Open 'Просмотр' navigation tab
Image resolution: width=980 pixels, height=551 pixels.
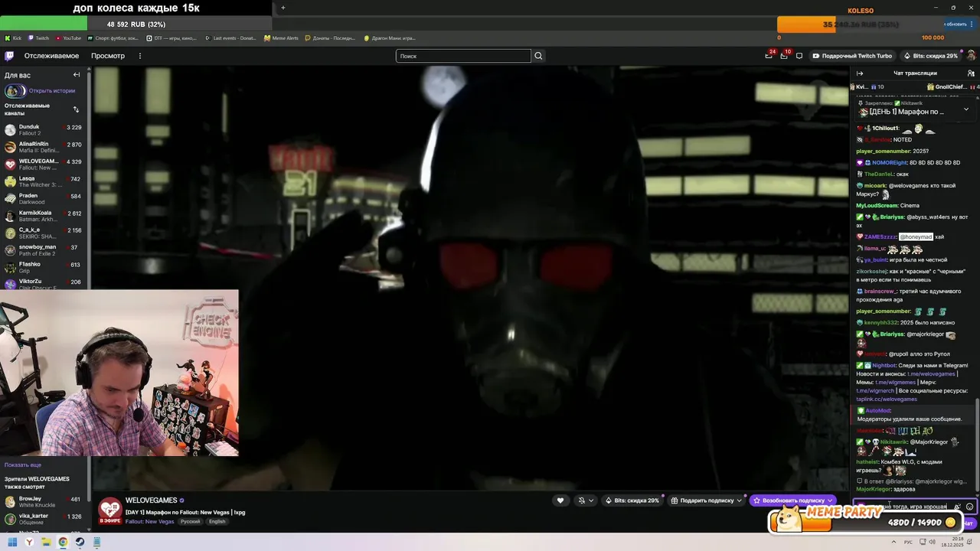point(108,56)
